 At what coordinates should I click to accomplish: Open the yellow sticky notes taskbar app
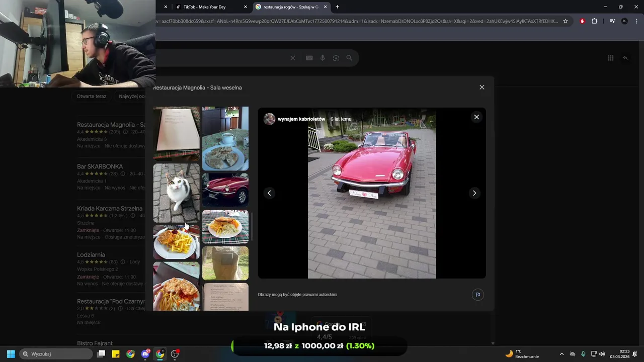pos(116,354)
